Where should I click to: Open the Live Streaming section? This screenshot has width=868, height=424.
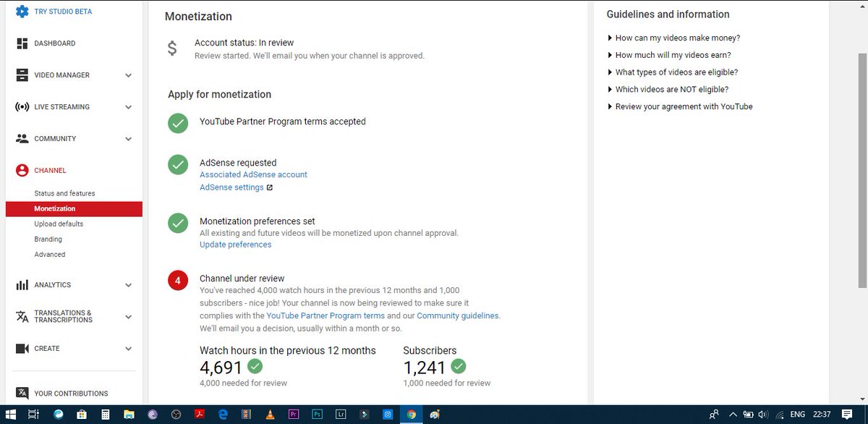click(61, 107)
